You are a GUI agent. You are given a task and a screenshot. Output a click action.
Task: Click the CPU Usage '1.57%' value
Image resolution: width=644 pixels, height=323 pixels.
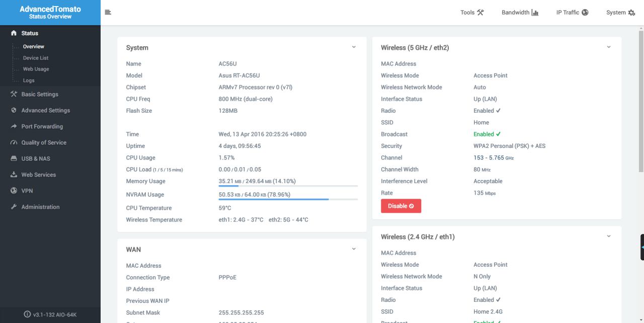(226, 157)
